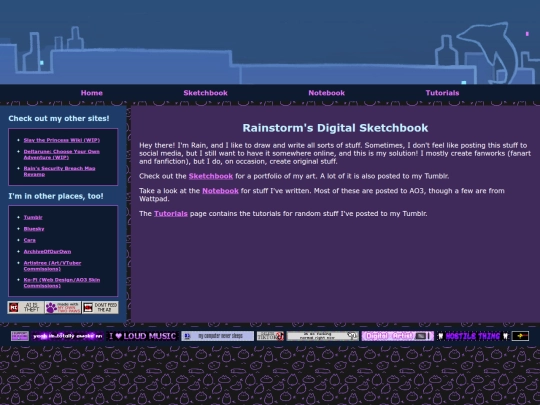Open the Artistree commissions link
The image size is (540, 405).
pos(52,266)
